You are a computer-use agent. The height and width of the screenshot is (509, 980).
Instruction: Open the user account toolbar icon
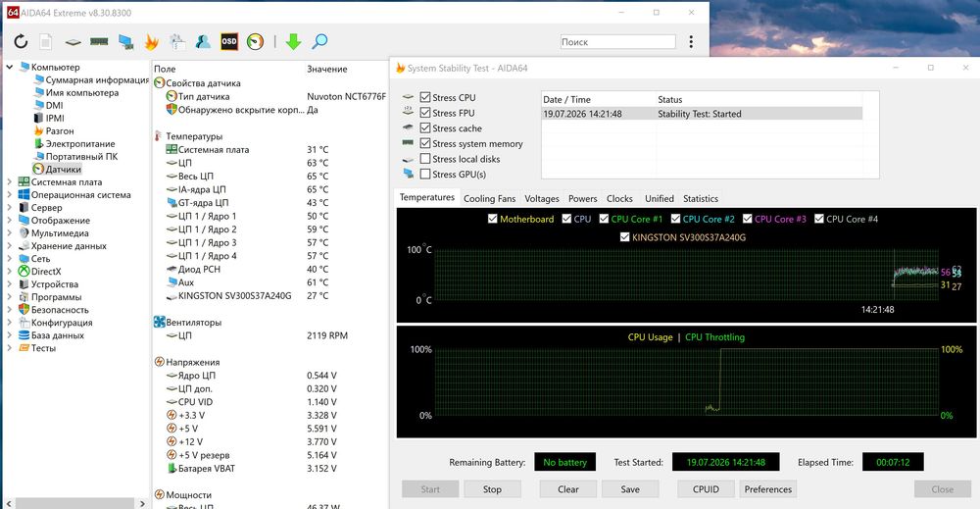point(203,42)
